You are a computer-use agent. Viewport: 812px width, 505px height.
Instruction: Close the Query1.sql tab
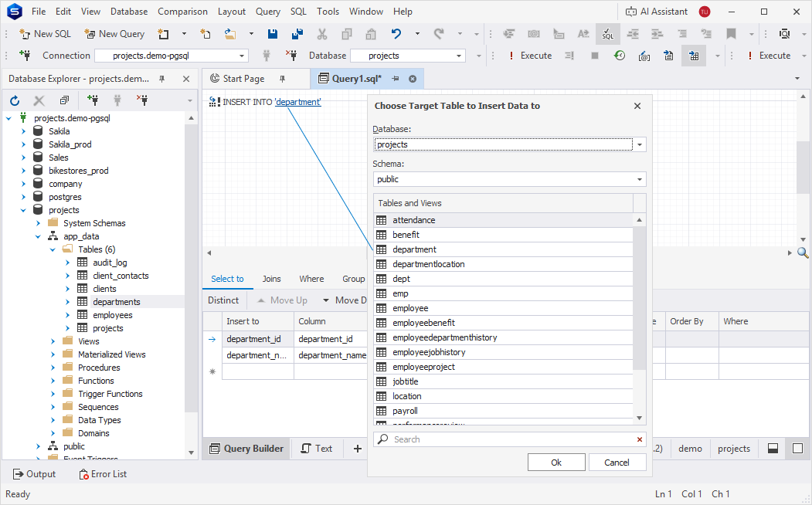pos(413,79)
